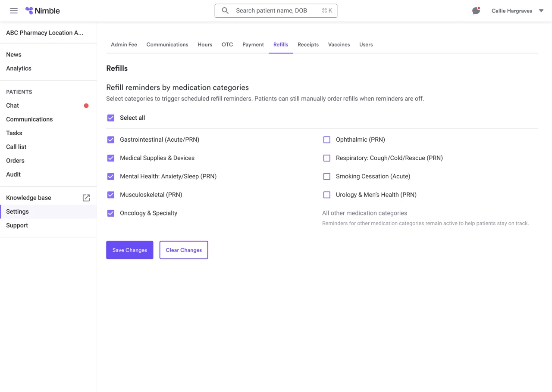The image size is (552, 392).
Task: Select Settings in the sidebar
Action: pos(48,212)
